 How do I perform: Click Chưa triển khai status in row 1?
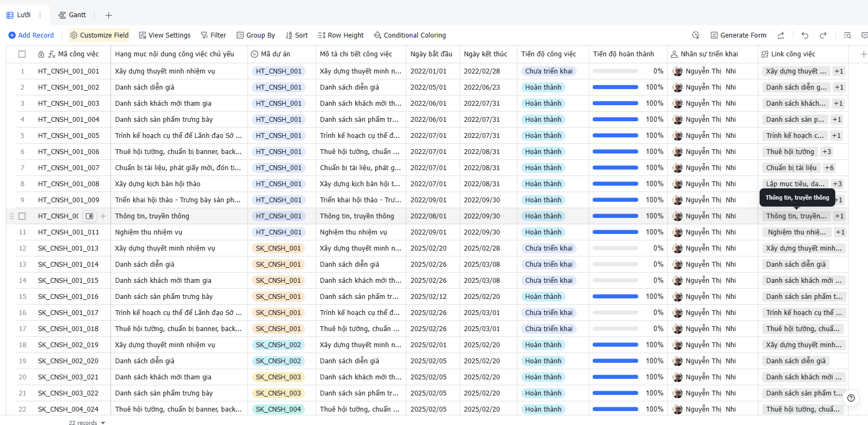pos(549,71)
